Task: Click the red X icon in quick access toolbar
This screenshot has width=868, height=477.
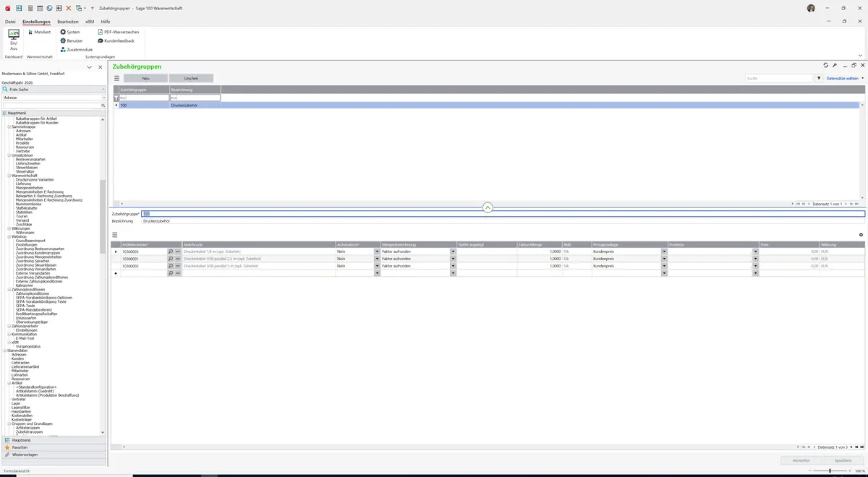Action: 69,8
